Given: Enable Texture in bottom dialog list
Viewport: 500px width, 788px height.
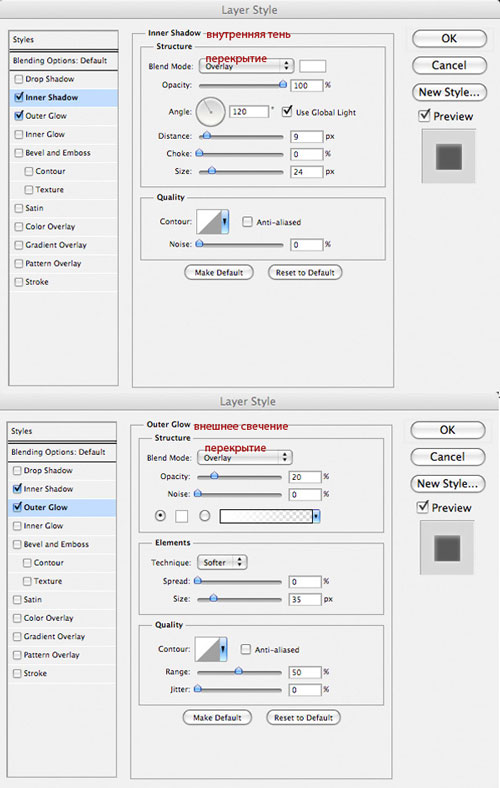Looking at the screenshot, I should pos(27,581).
